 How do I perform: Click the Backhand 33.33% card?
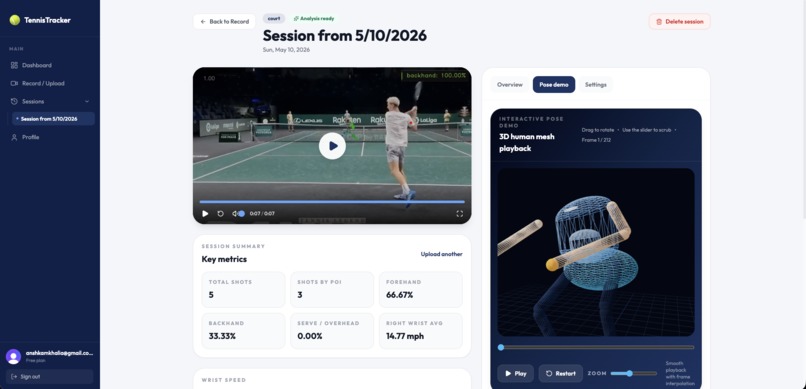pyautogui.click(x=243, y=331)
